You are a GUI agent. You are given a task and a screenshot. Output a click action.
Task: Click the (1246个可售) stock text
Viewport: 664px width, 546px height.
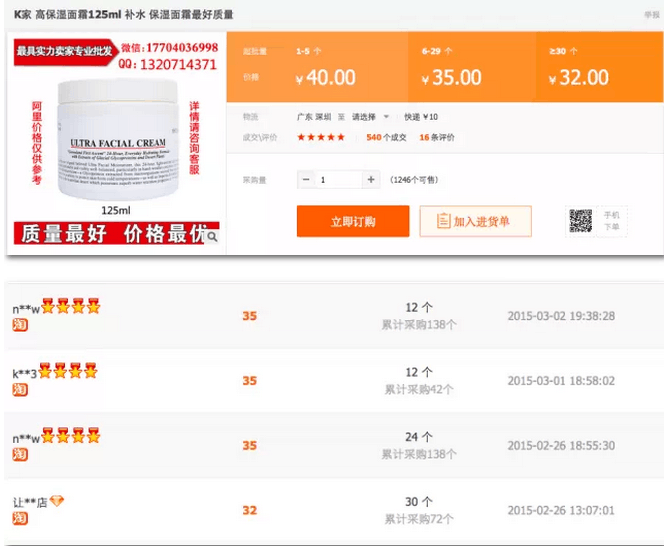click(x=414, y=180)
